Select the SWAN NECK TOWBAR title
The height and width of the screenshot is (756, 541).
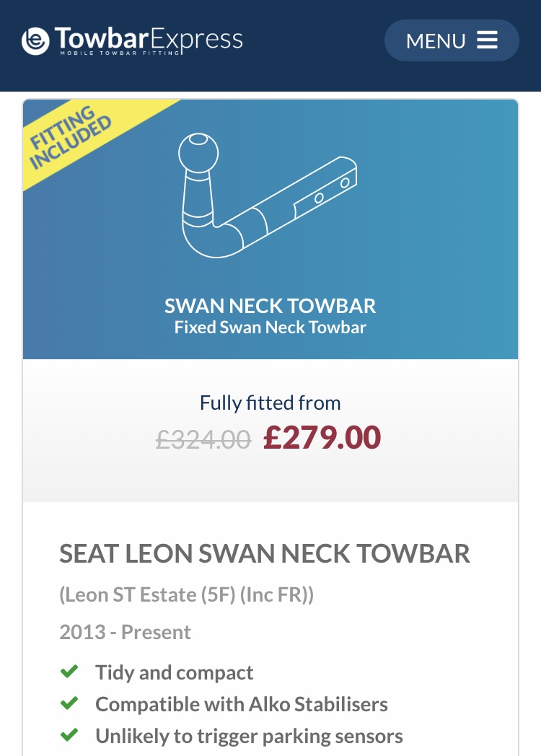click(x=270, y=306)
